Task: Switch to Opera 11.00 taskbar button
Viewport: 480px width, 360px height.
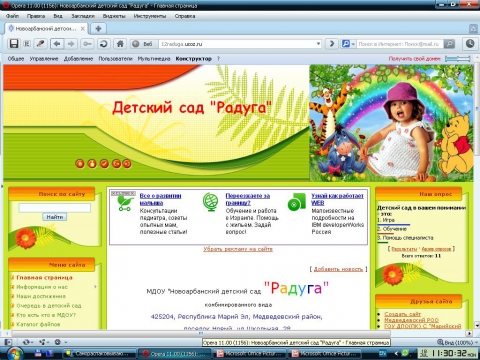Action: point(175,354)
